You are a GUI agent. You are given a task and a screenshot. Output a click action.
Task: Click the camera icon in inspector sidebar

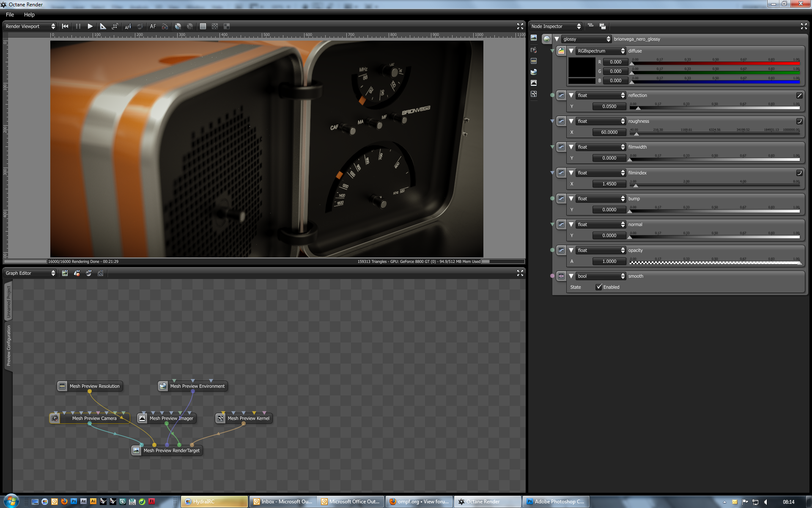click(x=534, y=50)
